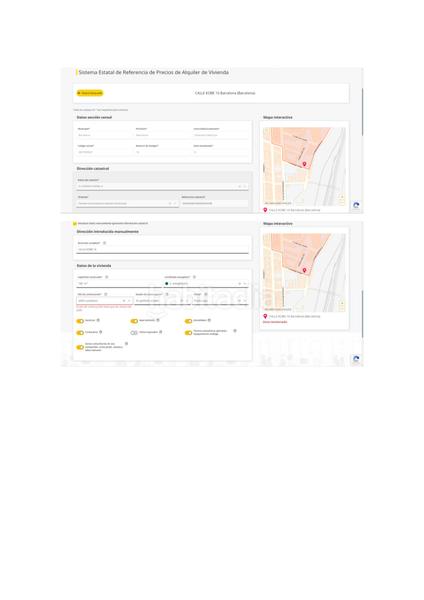Click the help icon next to Amueblado
The height and width of the screenshot is (600, 424).
pyautogui.click(x=209, y=320)
